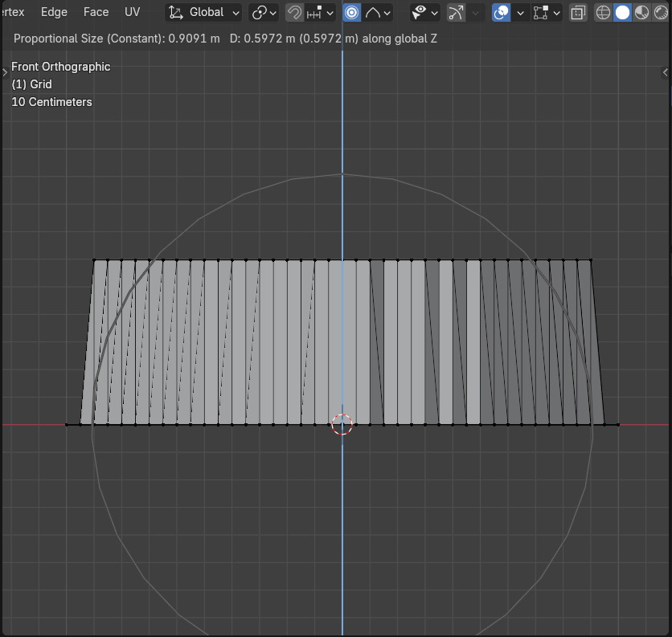Expand the mesh edit overlay dropdown arrow
This screenshot has width=672, height=637.
click(557, 14)
